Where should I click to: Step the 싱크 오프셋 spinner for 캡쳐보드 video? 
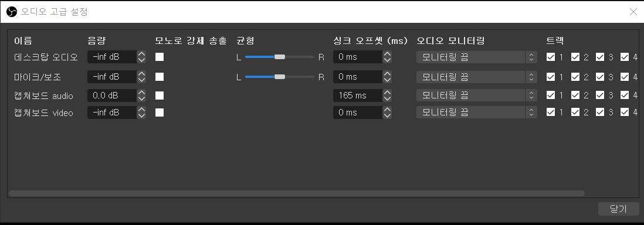tap(387, 112)
